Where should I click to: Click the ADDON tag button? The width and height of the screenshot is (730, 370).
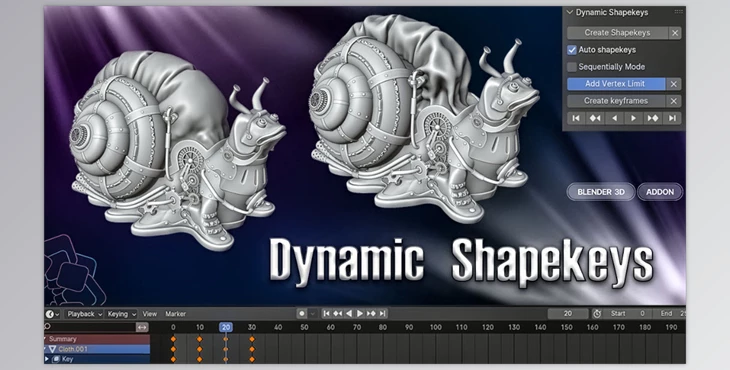(660, 192)
